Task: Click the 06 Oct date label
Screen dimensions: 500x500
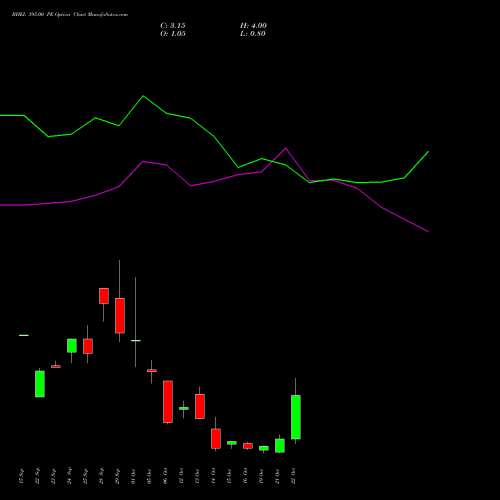Action: coord(165,476)
